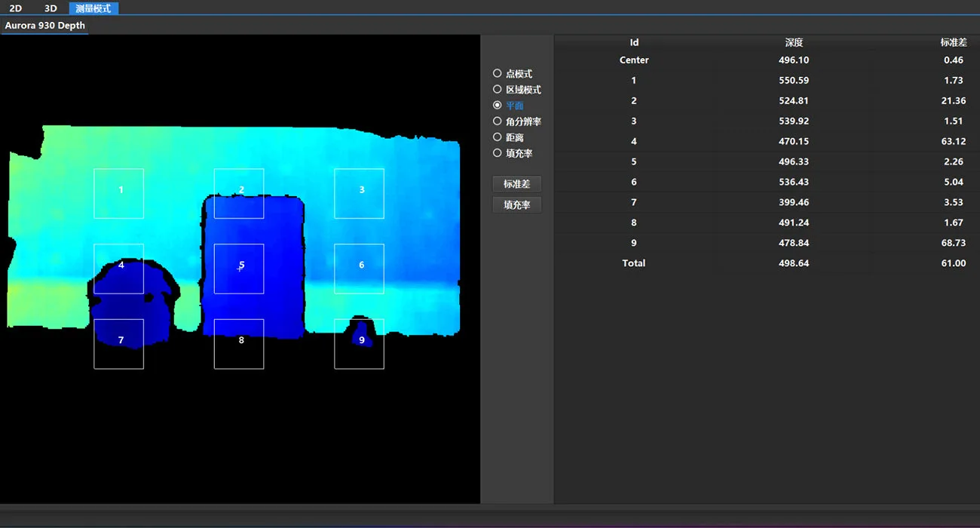
Task: Click the 填充率 button below 标准差
Action: pyautogui.click(x=517, y=205)
